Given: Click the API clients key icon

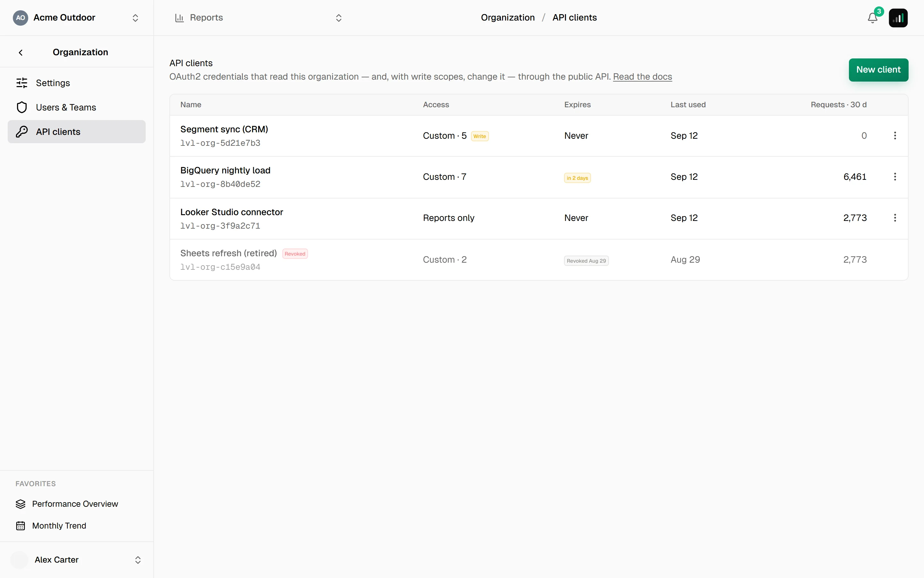Looking at the screenshot, I should [x=22, y=132].
